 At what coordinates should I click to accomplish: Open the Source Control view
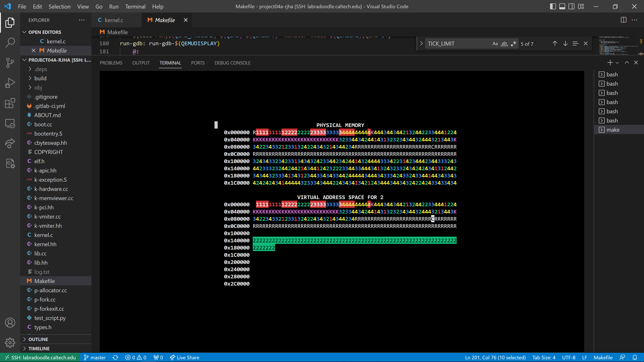tap(10, 63)
